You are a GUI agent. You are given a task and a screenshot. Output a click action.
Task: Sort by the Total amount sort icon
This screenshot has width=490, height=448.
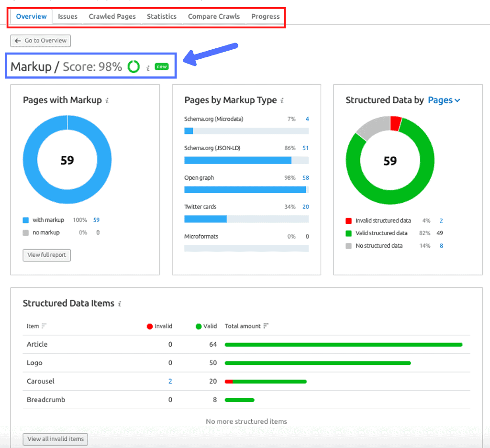[x=266, y=326]
